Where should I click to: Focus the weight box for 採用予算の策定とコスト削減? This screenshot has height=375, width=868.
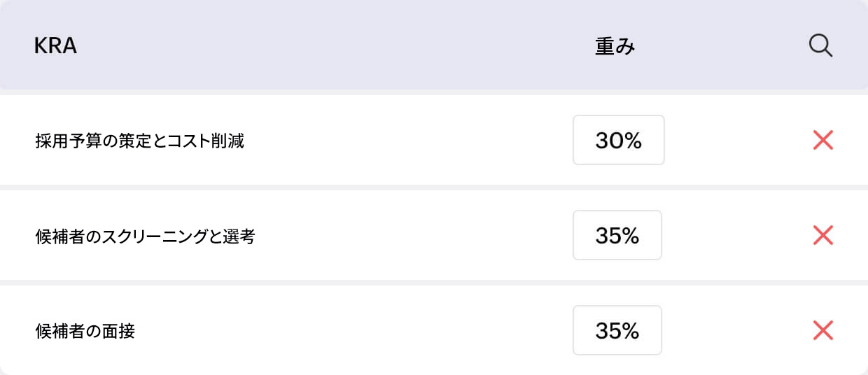tap(618, 141)
